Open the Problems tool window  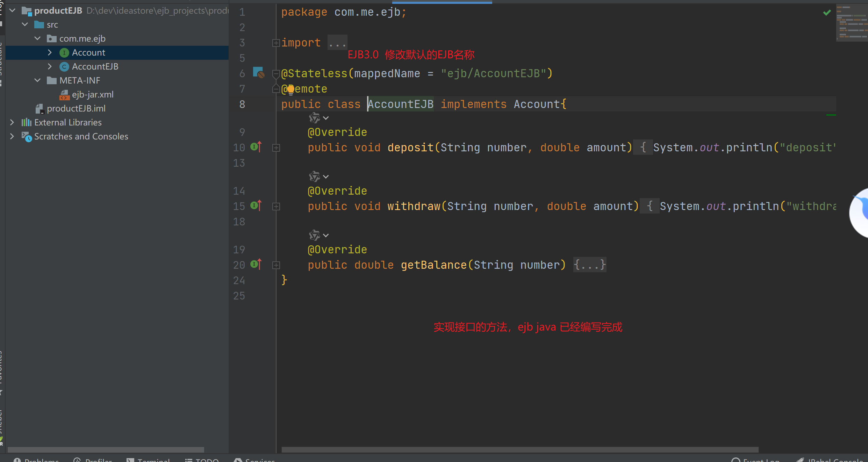pos(36,460)
